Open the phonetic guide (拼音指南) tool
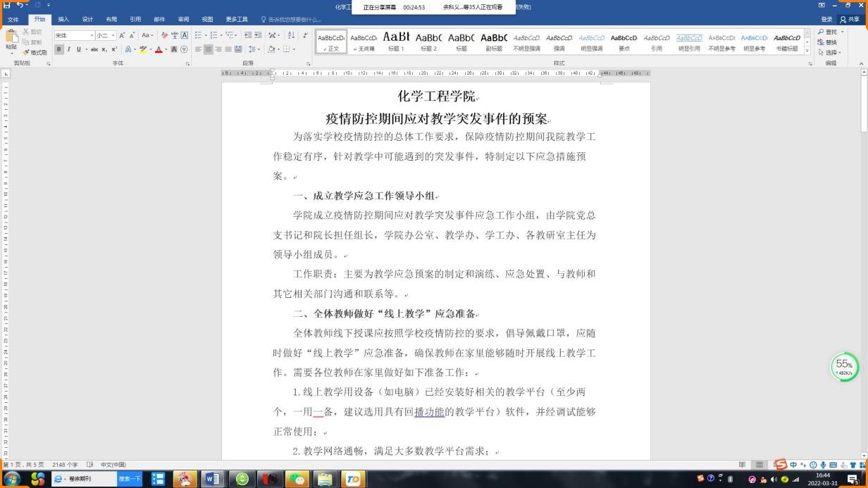 click(x=175, y=35)
